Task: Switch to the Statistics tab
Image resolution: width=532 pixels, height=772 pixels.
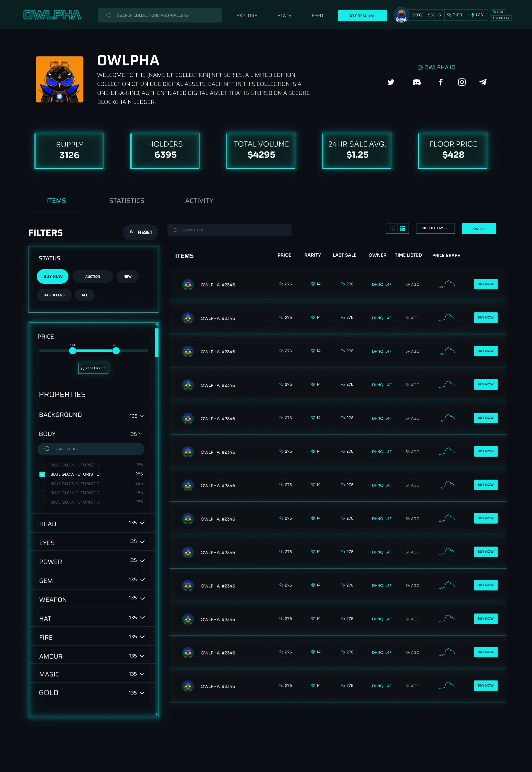Action: pyautogui.click(x=126, y=201)
